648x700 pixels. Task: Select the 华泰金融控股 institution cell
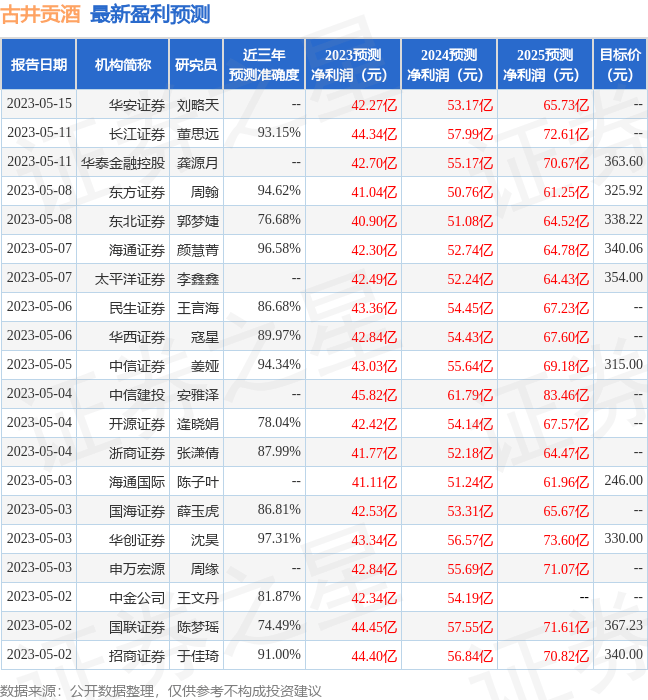[x=123, y=163]
